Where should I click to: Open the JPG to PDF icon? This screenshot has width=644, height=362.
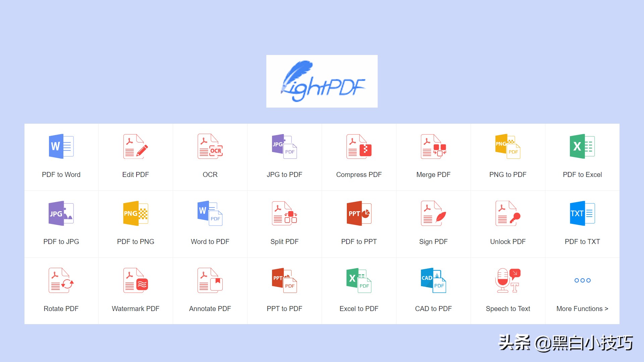(x=284, y=146)
